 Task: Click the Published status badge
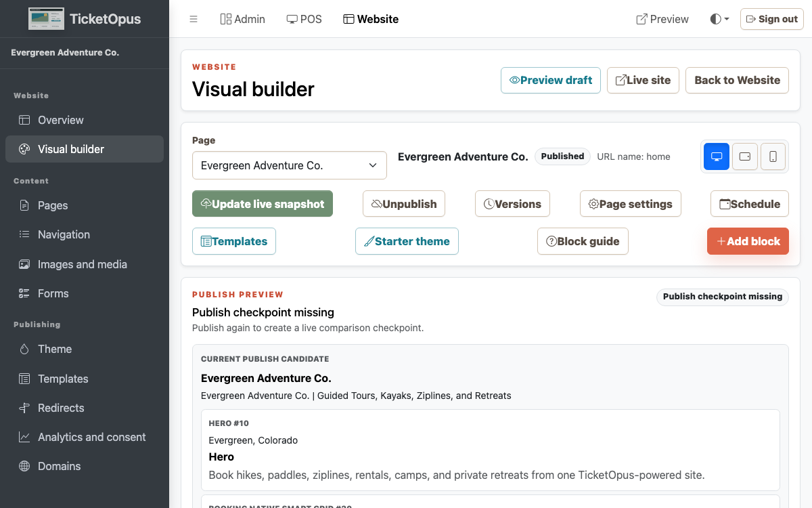(x=562, y=156)
